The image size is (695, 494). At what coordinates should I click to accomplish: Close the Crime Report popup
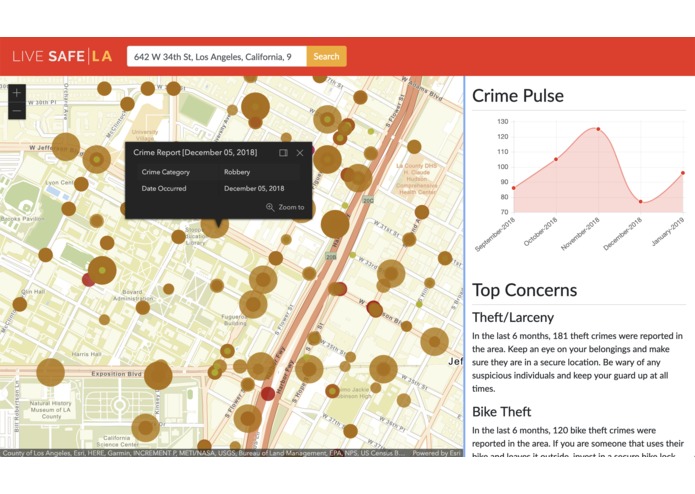click(300, 153)
